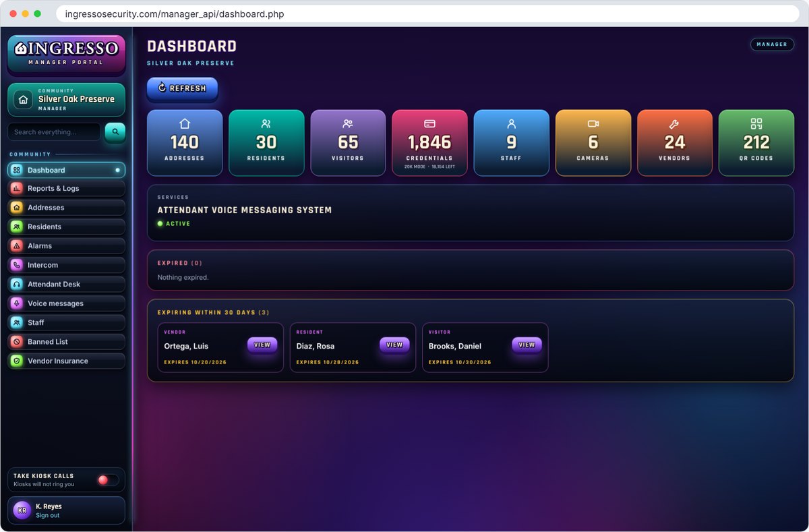Viewport: 809px width, 532px height.
Task: Click the "Expiring within 30 days (3)" heading
Action: pos(214,313)
